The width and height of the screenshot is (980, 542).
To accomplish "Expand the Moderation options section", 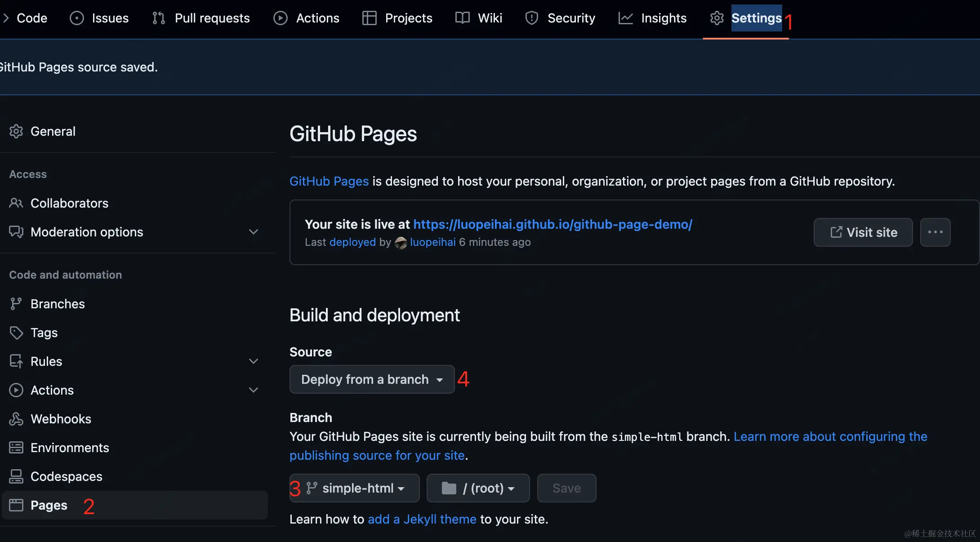I will click(x=254, y=232).
